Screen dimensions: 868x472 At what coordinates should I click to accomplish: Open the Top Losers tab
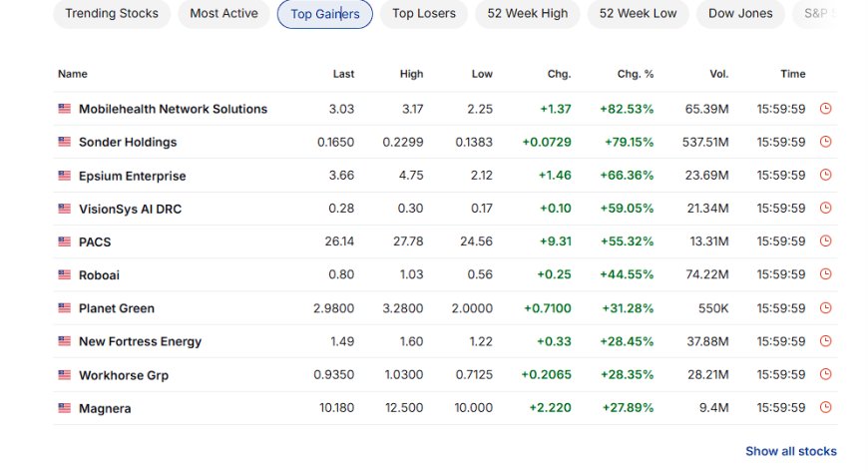tap(424, 13)
